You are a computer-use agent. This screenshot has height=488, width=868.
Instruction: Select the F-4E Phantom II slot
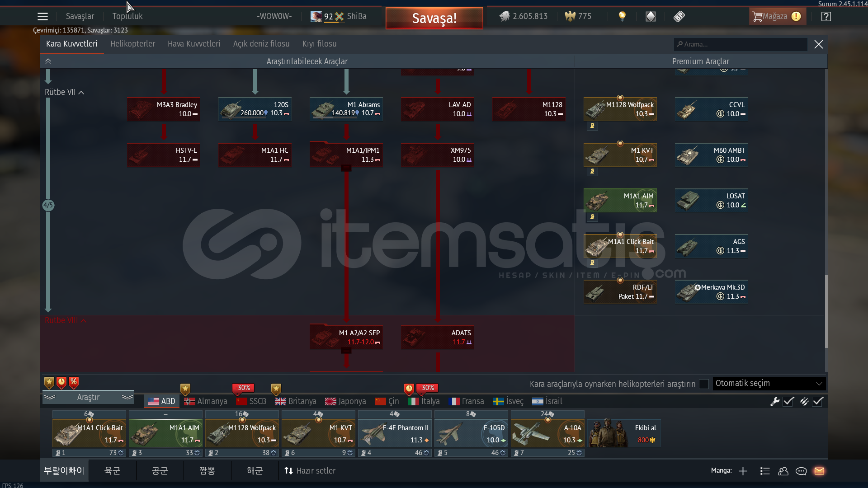[395, 433]
